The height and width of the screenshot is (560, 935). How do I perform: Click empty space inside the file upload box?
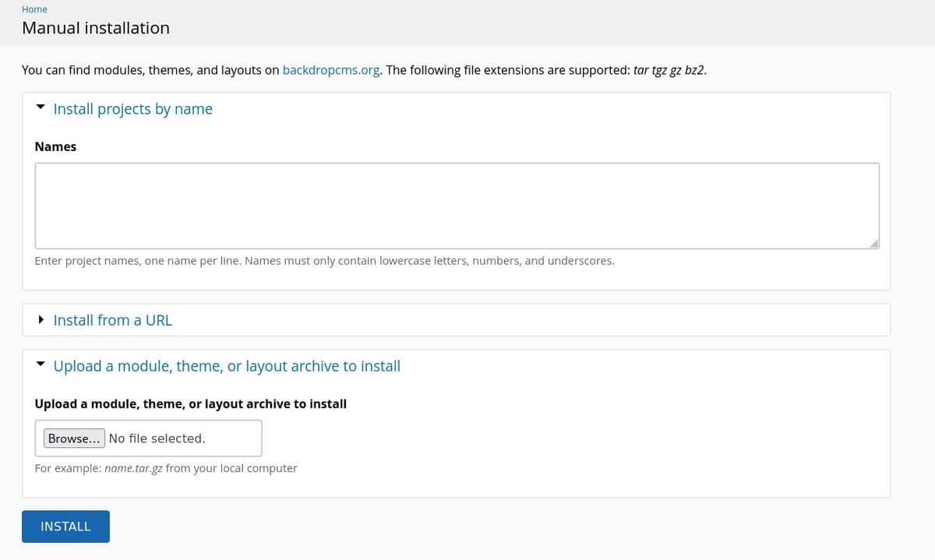[x=234, y=438]
